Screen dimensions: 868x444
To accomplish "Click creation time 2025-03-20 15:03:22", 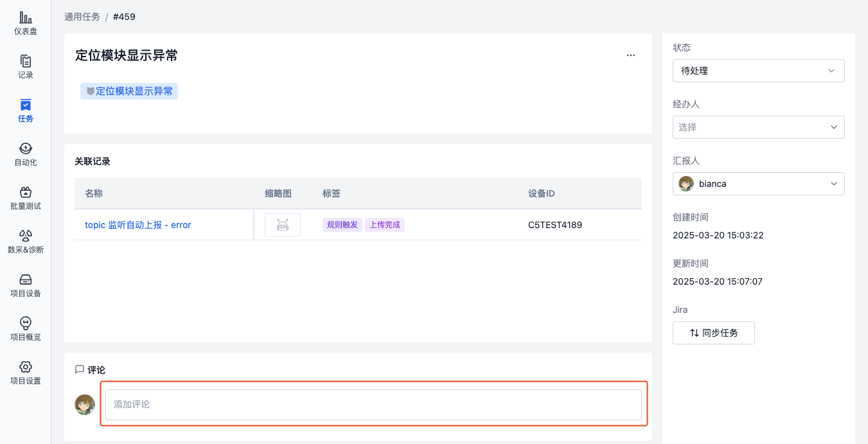I will pyautogui.click(x=718, y=235).
